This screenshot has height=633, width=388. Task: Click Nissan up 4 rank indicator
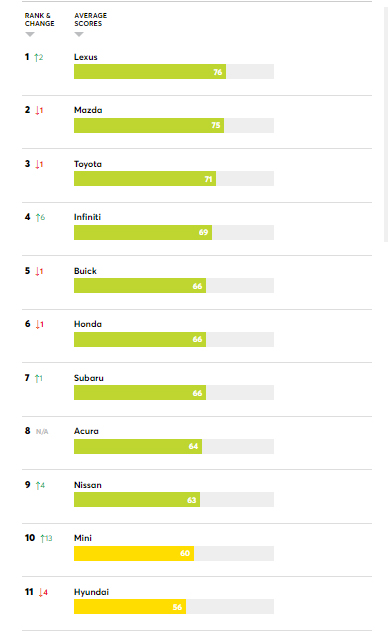pos(40,485)
